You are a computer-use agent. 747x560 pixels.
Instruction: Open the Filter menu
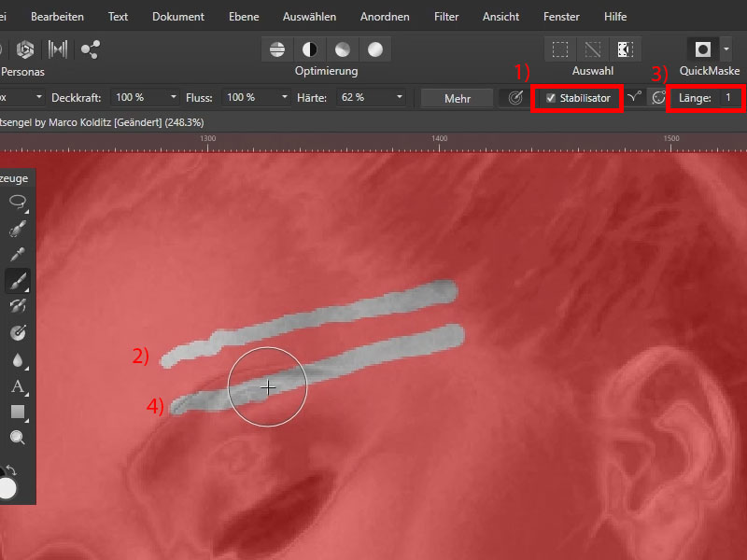tap(446, 17)
